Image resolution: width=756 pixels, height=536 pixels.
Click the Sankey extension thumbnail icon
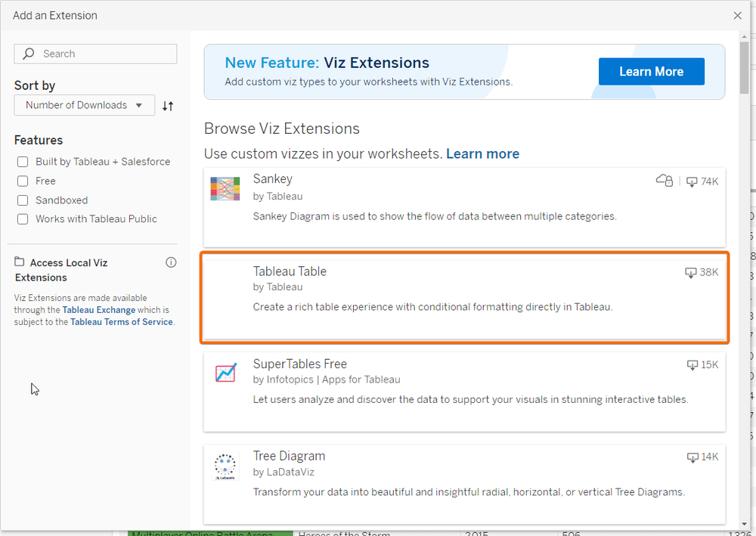pyautogui.click(x=225, y=188)
